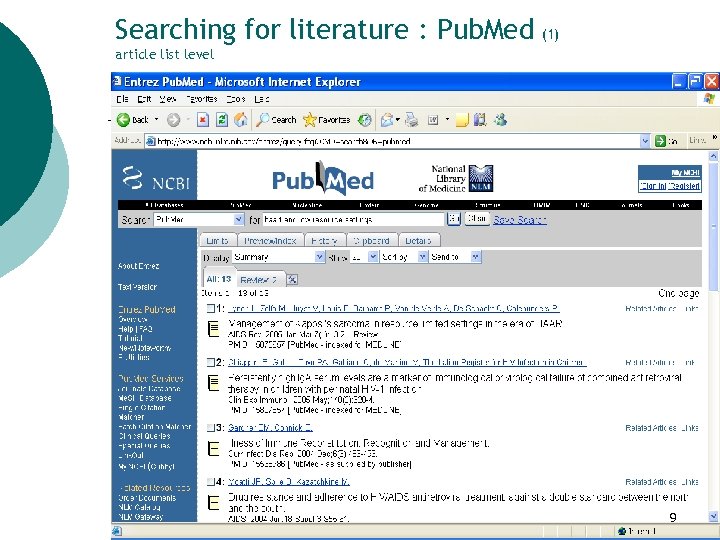This screenshot has height=540, width=720.
Task: Click the Internet zone globe in status bar
Action: 623,531
